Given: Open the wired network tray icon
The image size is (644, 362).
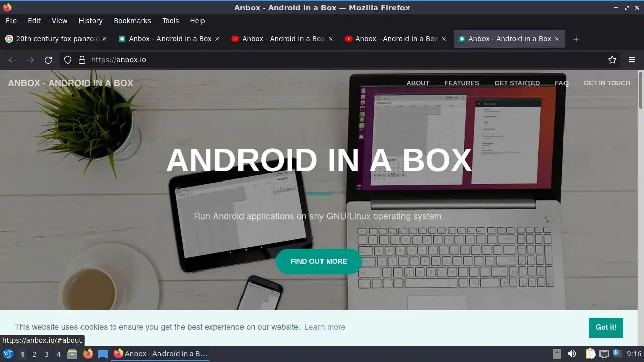Looking at the screenshot, I should [x=604, y=354].
